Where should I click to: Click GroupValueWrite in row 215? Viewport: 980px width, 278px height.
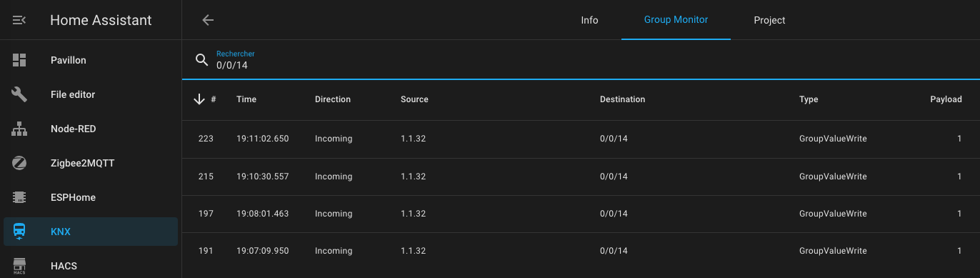point(833,176)
